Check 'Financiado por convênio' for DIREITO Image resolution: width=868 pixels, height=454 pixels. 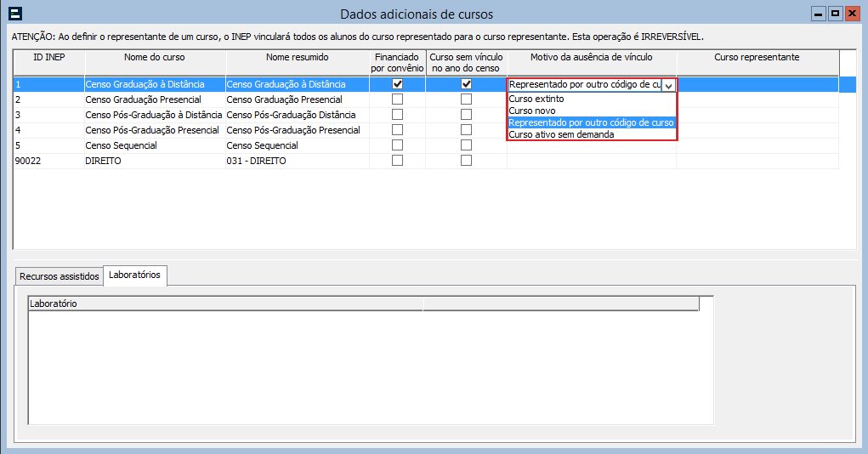[397, 160]
